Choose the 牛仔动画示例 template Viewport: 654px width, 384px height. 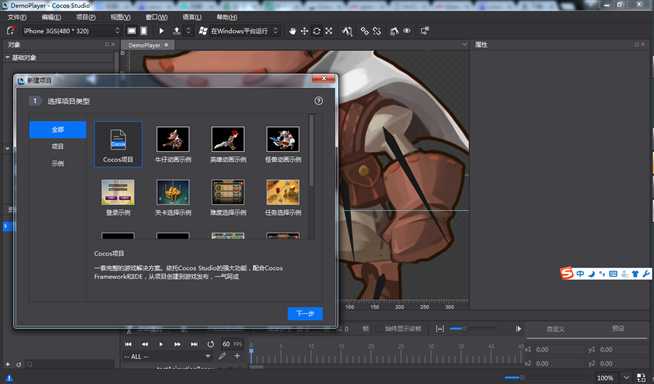pyautogui.click(x=173, y=144)
